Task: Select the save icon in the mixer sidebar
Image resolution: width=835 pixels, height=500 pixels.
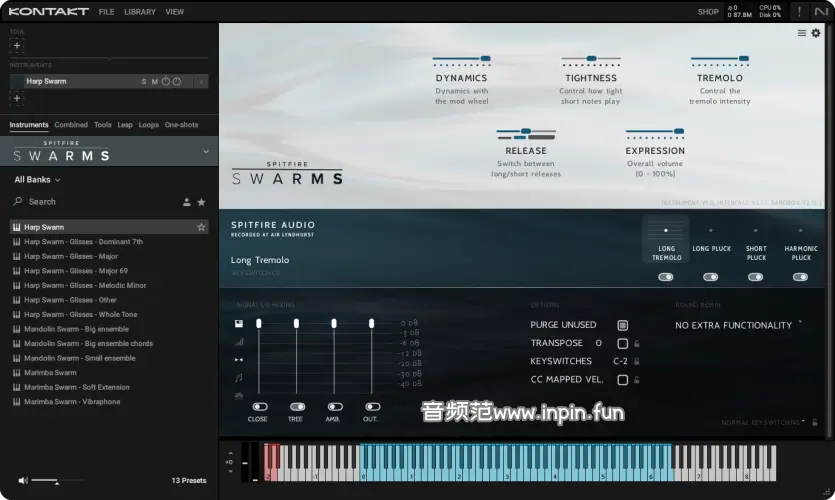Action: tap(239, 323)
